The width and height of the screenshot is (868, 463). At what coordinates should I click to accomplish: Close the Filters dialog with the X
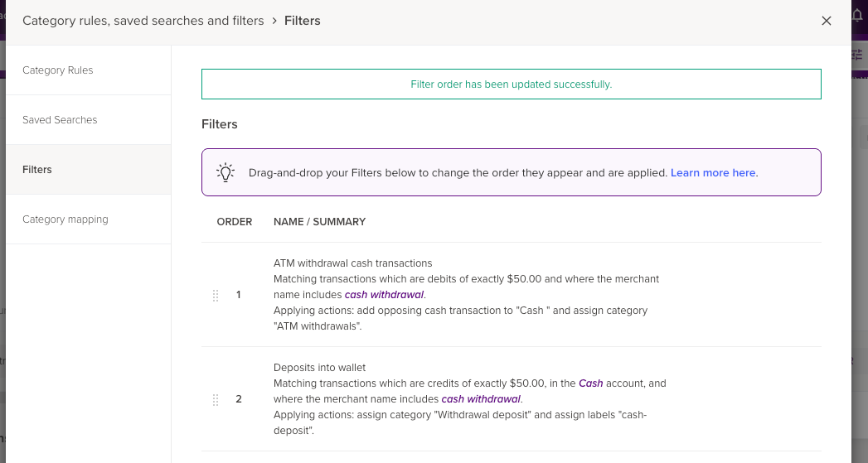tap(826, 21)
